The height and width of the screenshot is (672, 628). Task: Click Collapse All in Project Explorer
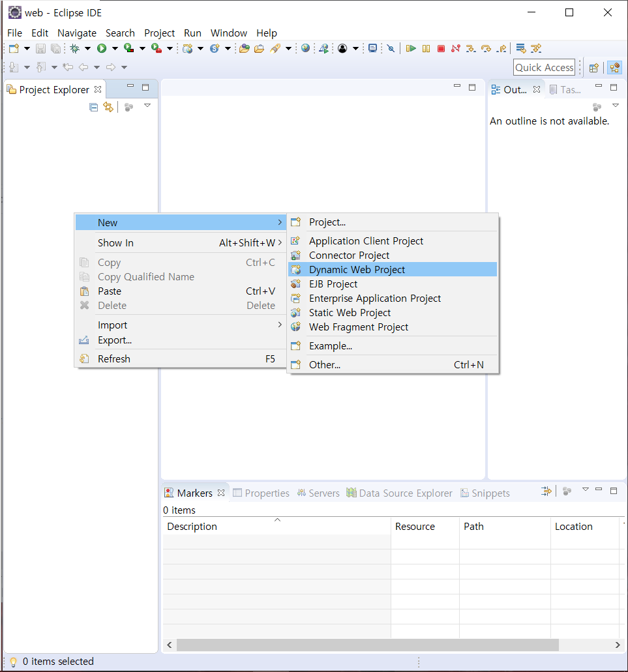[x=93, y=107]
